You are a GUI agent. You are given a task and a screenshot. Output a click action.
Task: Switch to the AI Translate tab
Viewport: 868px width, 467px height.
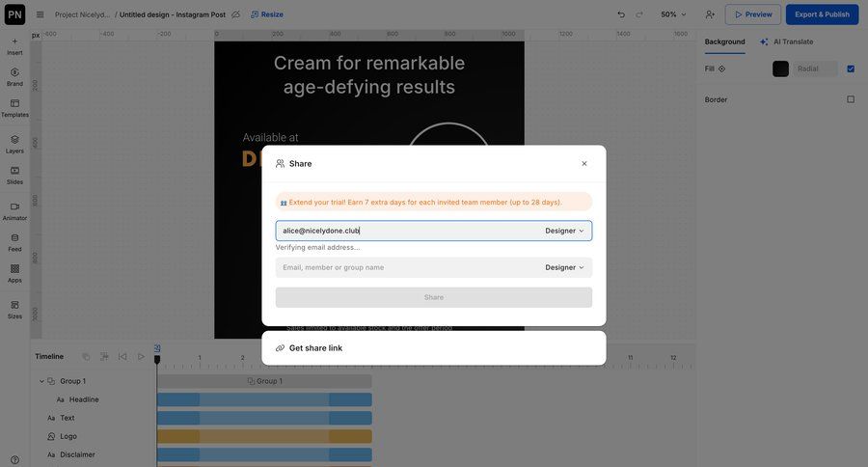point(786,41)
